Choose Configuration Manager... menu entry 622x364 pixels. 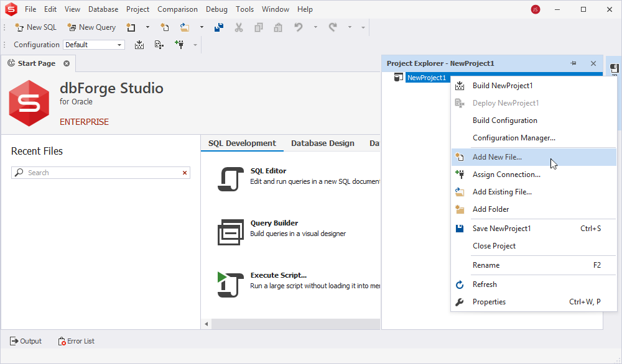[x=534, y=138]
